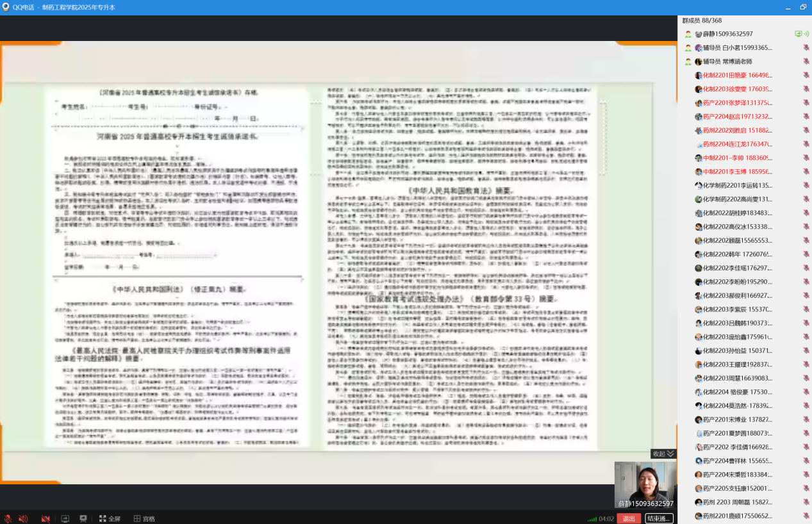Switch to 宫格 grid layout
The image size is (812, 524).
(x=144, y=518)
